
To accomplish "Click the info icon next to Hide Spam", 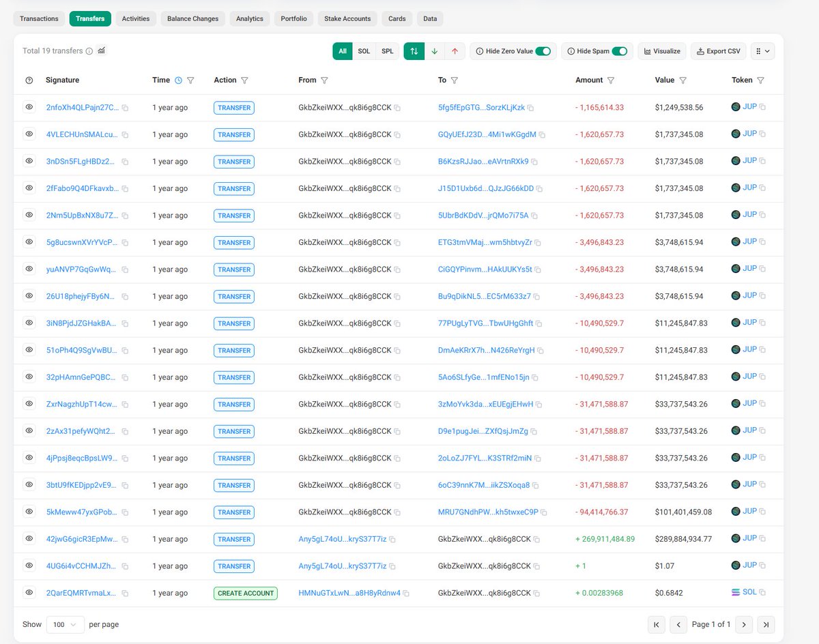I will click(572, 50).
